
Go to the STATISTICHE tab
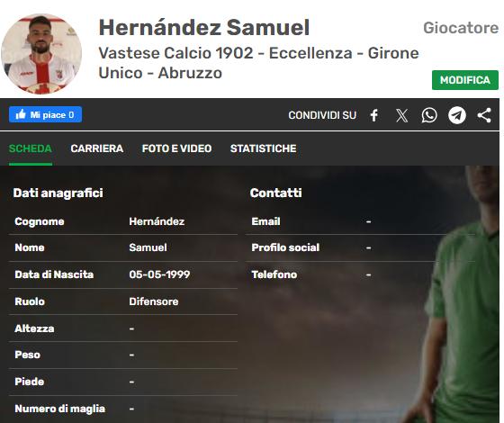point(263,148)
